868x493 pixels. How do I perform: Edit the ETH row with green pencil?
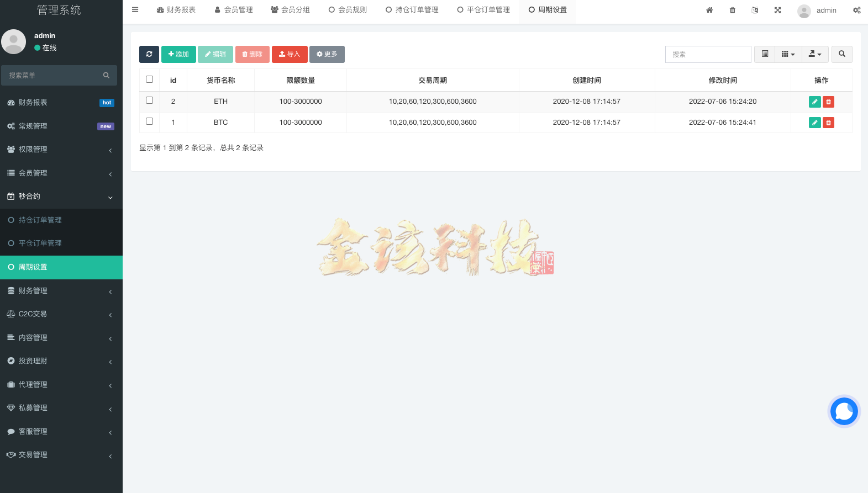pos(814,102)
